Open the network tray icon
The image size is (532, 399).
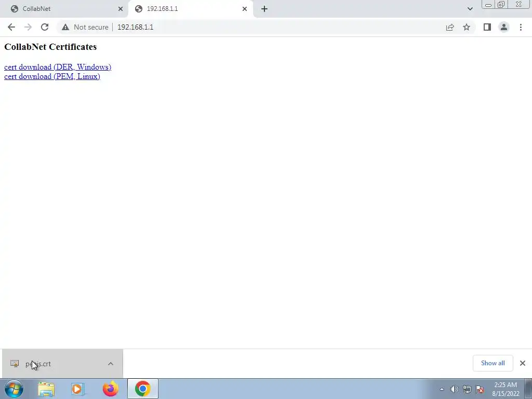tap(467, 389)
